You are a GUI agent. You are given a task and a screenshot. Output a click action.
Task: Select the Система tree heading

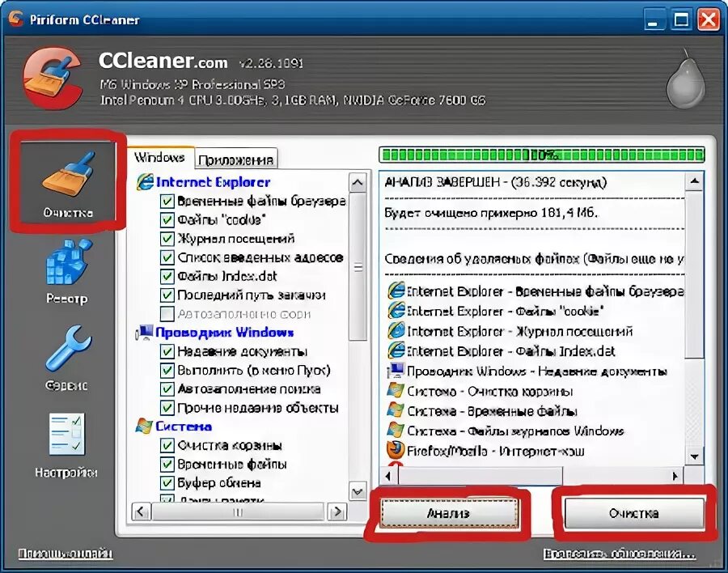pos(184,427)
